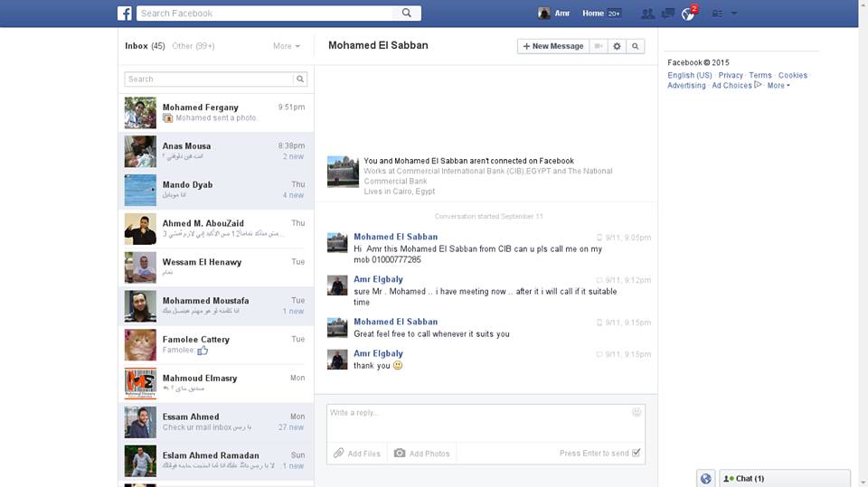Open notifications globe with 2 alerts
Viewport: 868px width, 487px height.
pyautogui.click(x=689, y=14)
